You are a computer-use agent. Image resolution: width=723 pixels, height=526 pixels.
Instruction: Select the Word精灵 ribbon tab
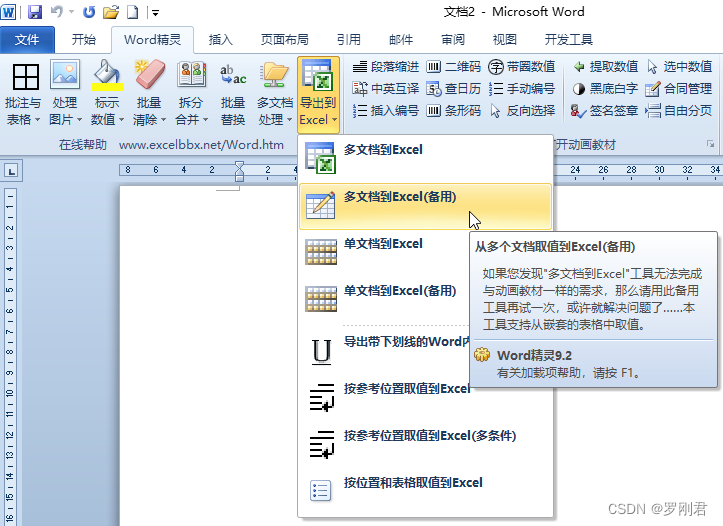(152, 40)
